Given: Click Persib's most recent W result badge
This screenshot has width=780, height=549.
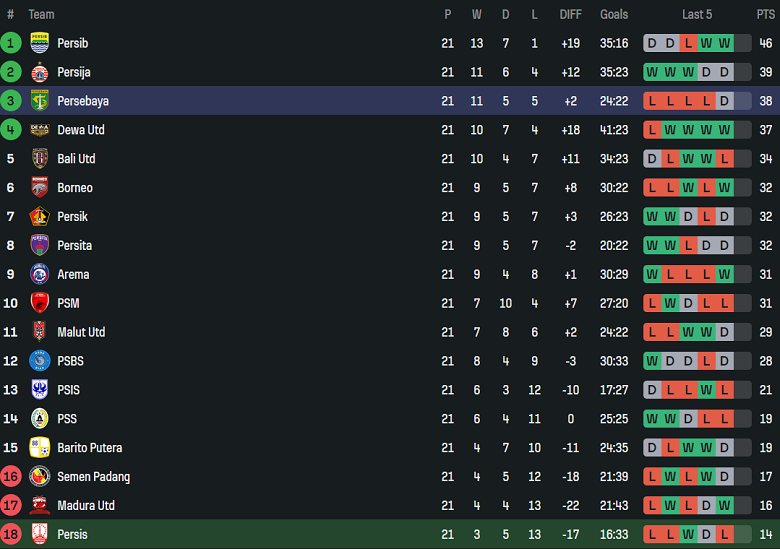Looking at the screenshot, I should [x=724, y=43].
